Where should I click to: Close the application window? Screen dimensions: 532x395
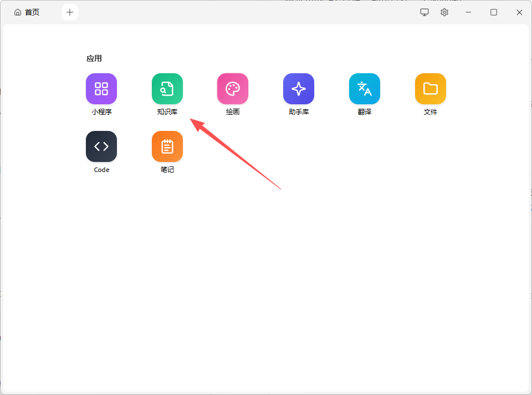click(519, 12)
